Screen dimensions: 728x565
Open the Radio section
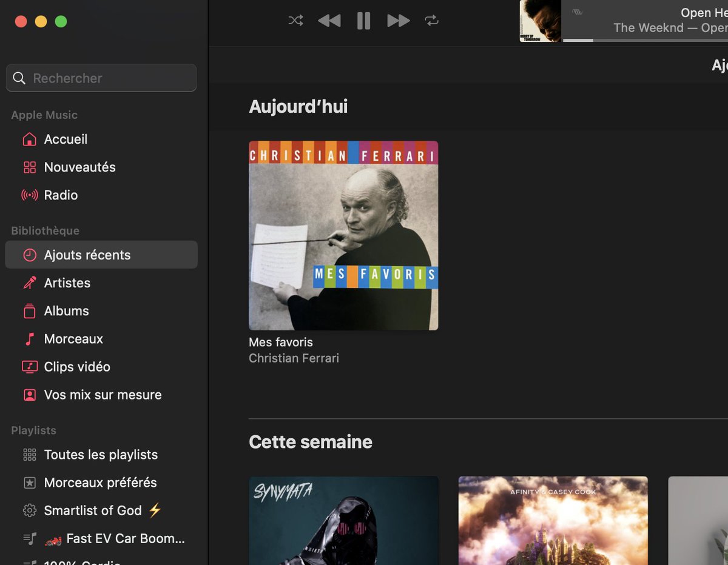tap(61, 195)
